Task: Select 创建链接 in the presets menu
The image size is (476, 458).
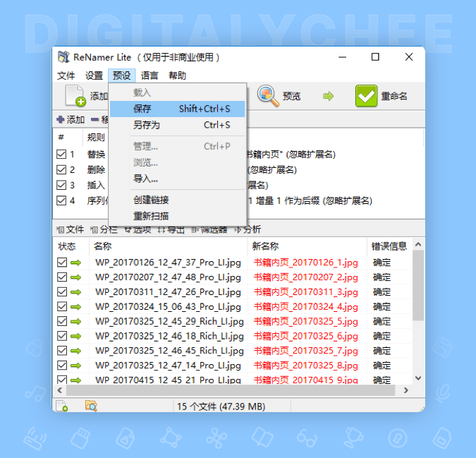Action: coord(178,200)
